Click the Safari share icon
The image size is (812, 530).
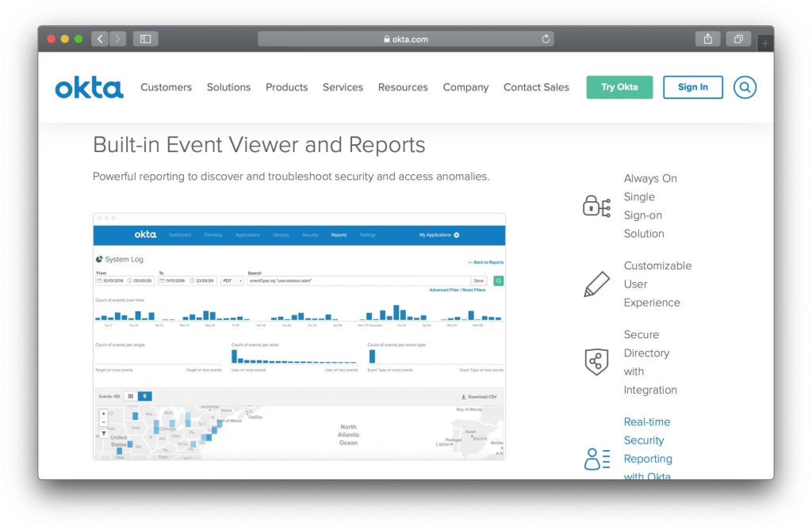coord(708,39)
